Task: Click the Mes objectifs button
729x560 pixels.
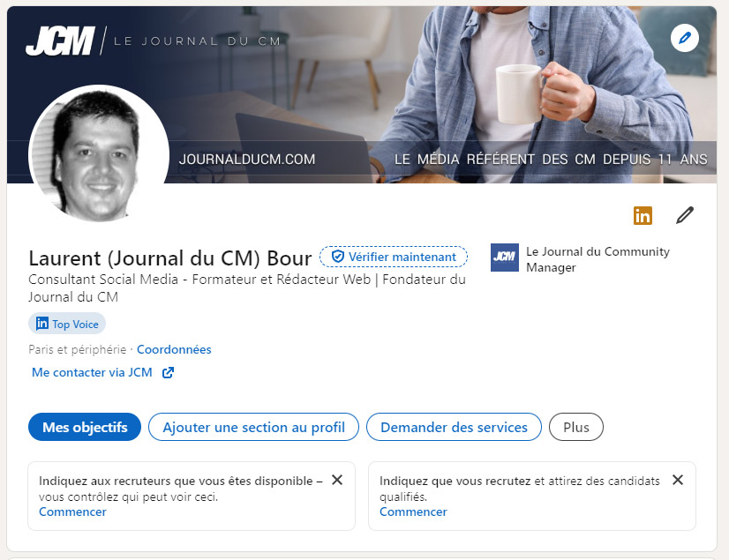Action: pyautogui.click(x=85, y=427)
